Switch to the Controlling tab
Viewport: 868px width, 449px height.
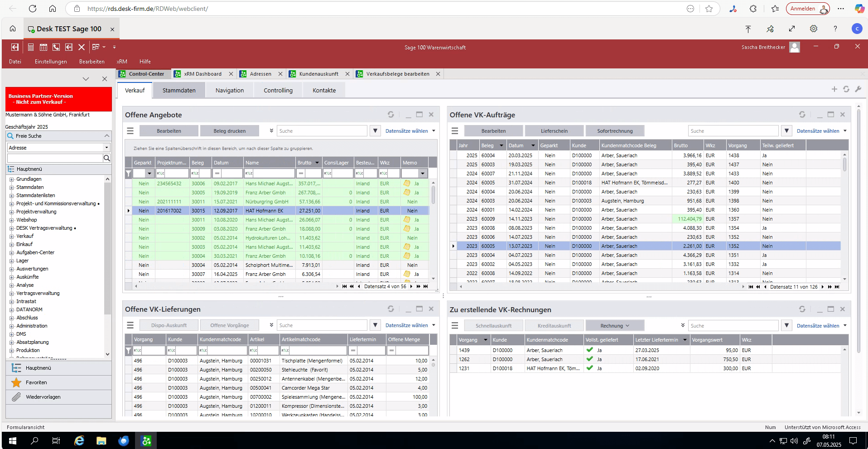[278, 90]
